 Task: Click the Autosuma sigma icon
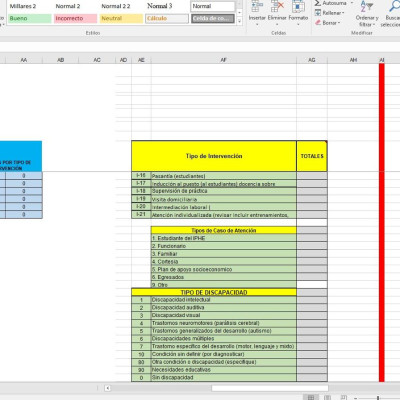[318, 3]
